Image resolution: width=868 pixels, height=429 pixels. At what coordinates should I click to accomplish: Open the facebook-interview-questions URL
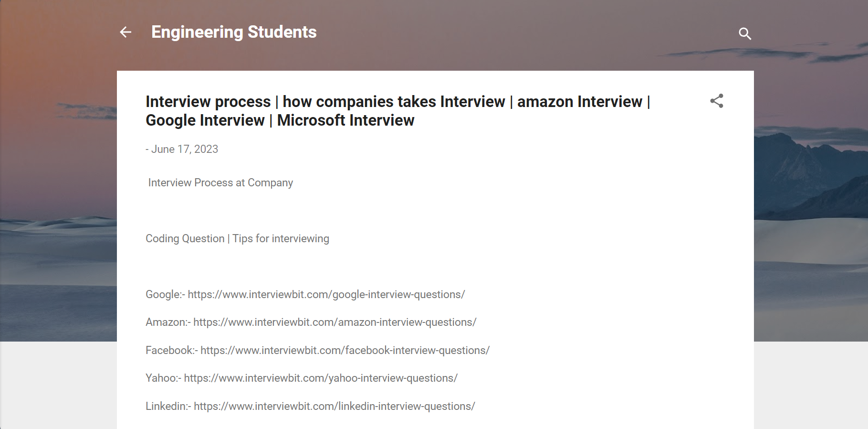tap(345, 350)
